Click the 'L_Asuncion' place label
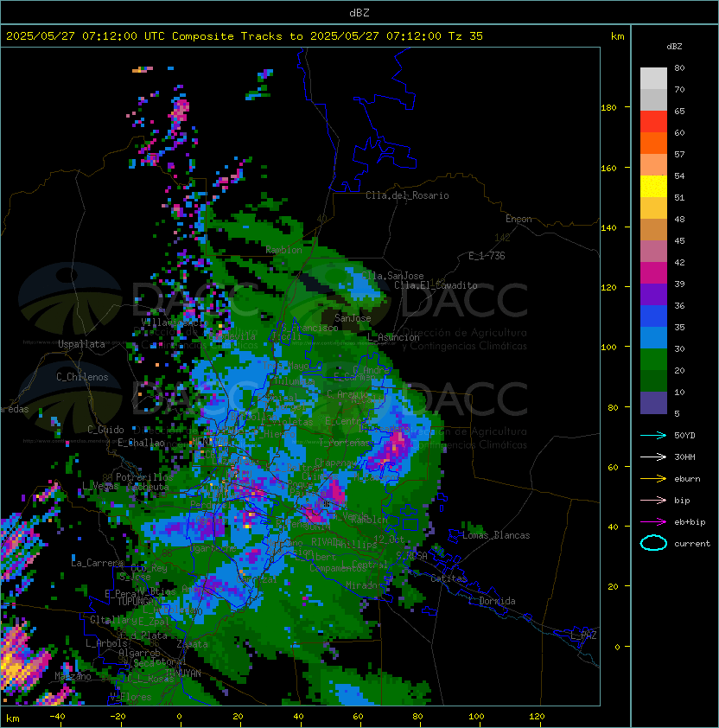719x728 pixels. point(393,337)
